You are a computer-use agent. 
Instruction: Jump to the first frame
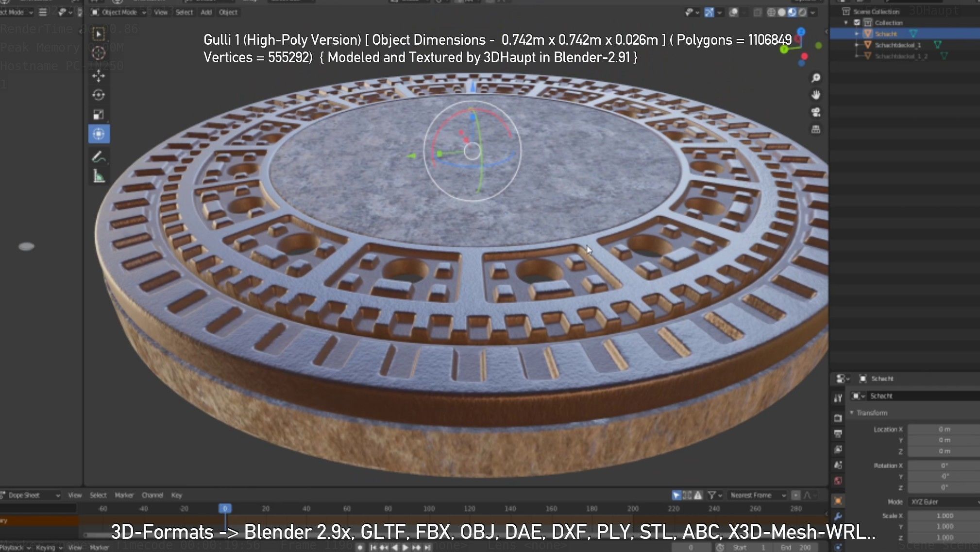373,548
